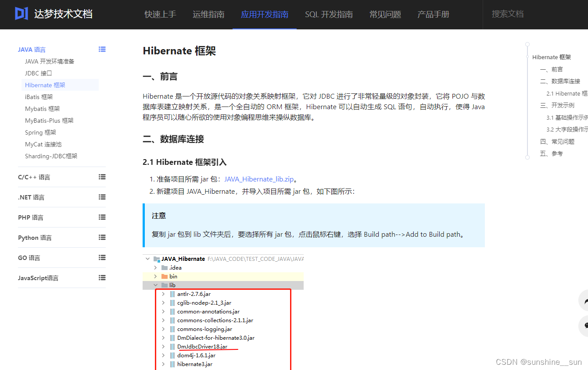
Task: Jump to 三、开发示例 in the outline
Action: click(x=557, y=105)
